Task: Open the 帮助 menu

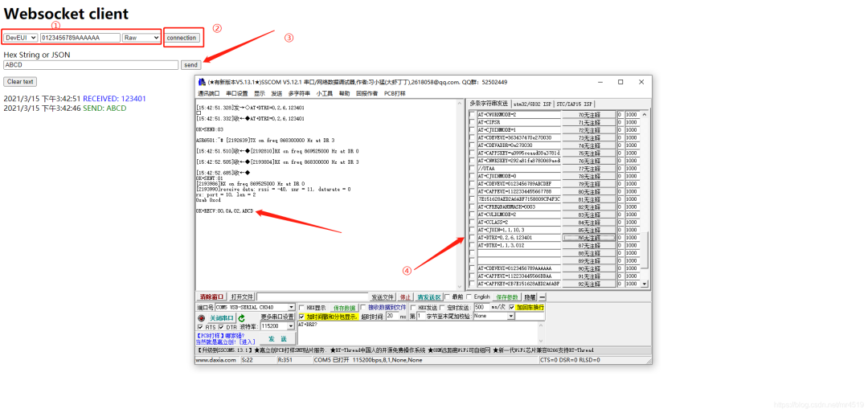Action: click(344, 93)
